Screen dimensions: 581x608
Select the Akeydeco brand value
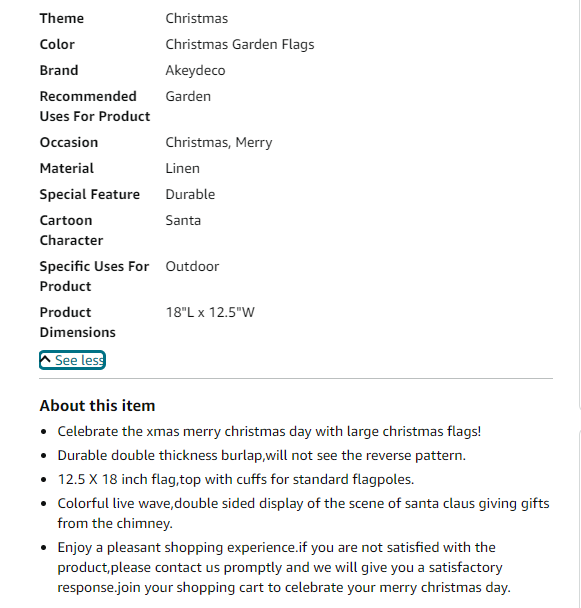click(195, 71)
